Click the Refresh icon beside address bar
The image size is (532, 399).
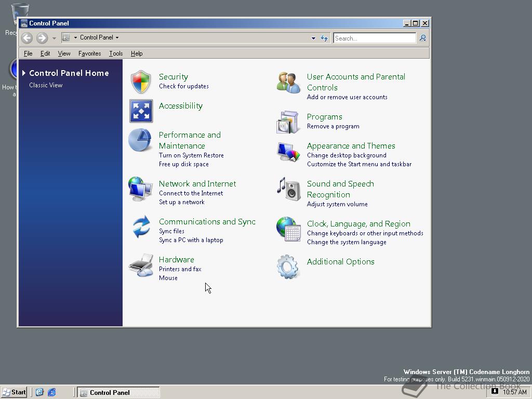pyautogui.click(x=324, y=38)
